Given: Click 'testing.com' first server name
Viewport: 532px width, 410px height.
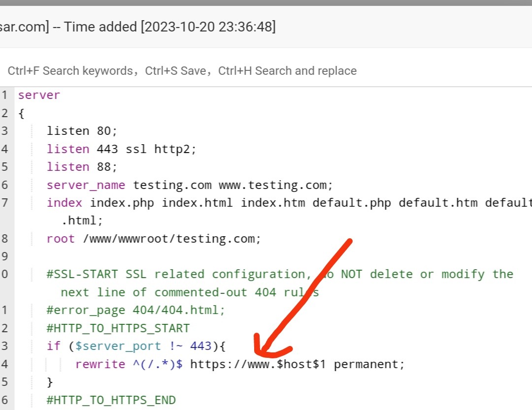Looking at the screenshot, I should pyautogui.click(x=172, y=185).
